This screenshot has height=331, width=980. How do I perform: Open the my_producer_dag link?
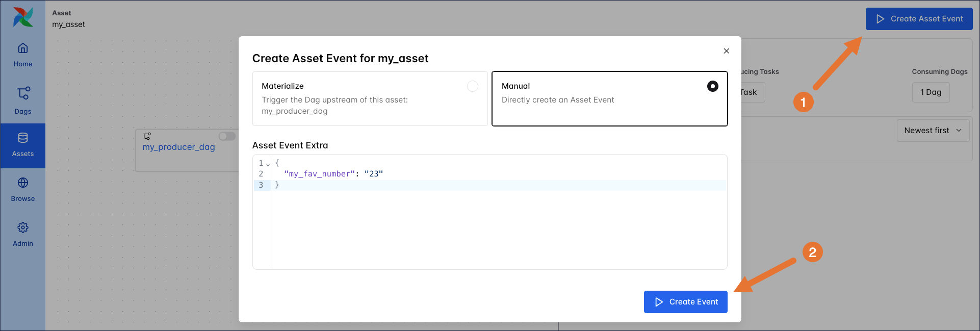click(x=178, y=147)
